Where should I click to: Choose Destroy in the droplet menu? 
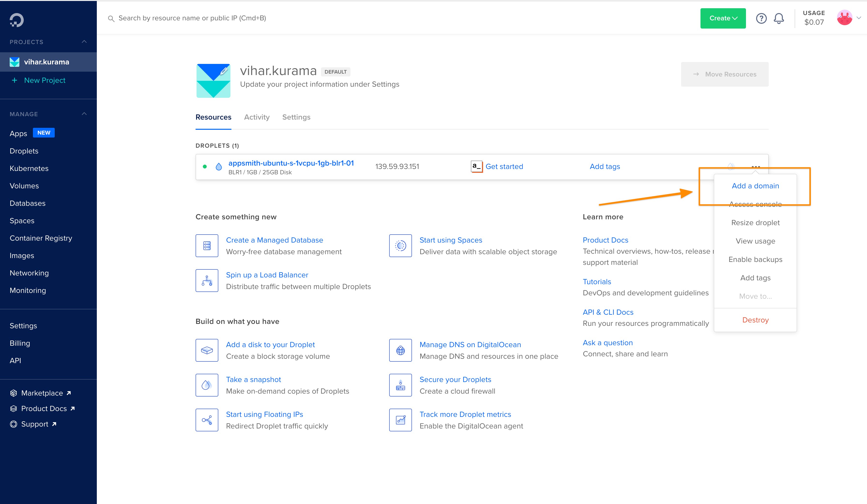(755, 320)
